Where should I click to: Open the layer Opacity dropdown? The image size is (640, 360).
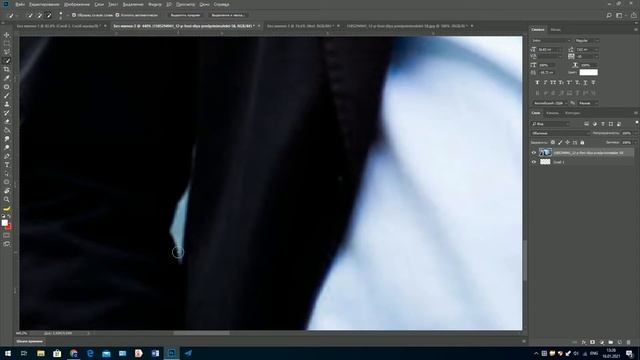click(628, 133)
